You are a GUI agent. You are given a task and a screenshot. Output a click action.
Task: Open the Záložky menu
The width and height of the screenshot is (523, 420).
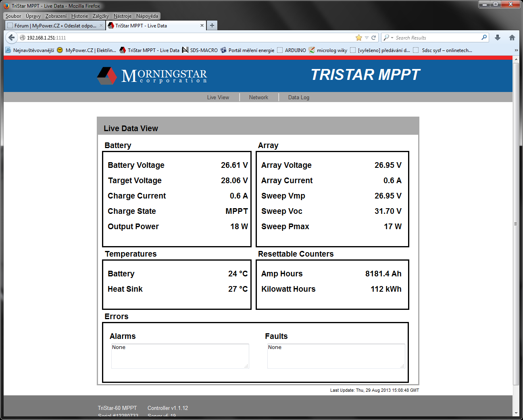101,16
